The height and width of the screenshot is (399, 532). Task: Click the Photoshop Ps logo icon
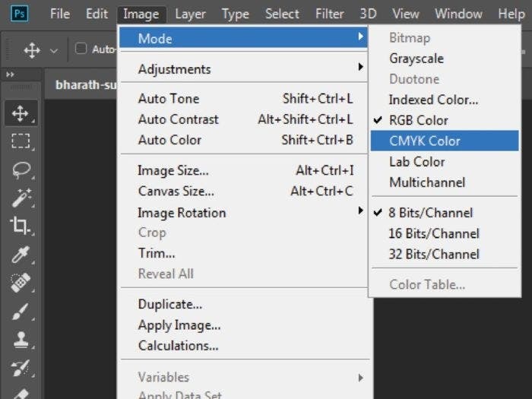pos(21,14)
